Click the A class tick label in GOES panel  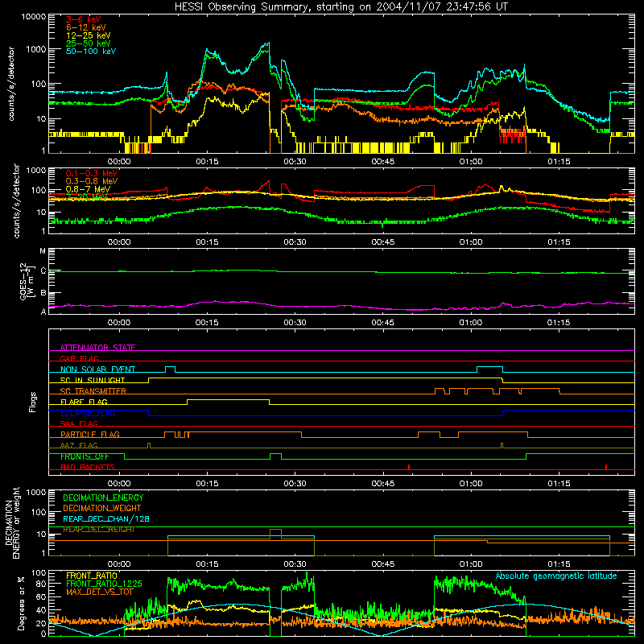point(43,312)
